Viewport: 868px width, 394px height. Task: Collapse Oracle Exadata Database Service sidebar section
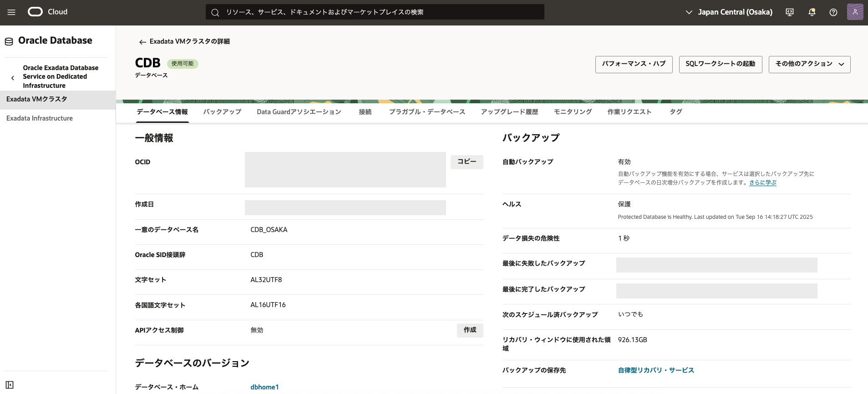[13, 77]
